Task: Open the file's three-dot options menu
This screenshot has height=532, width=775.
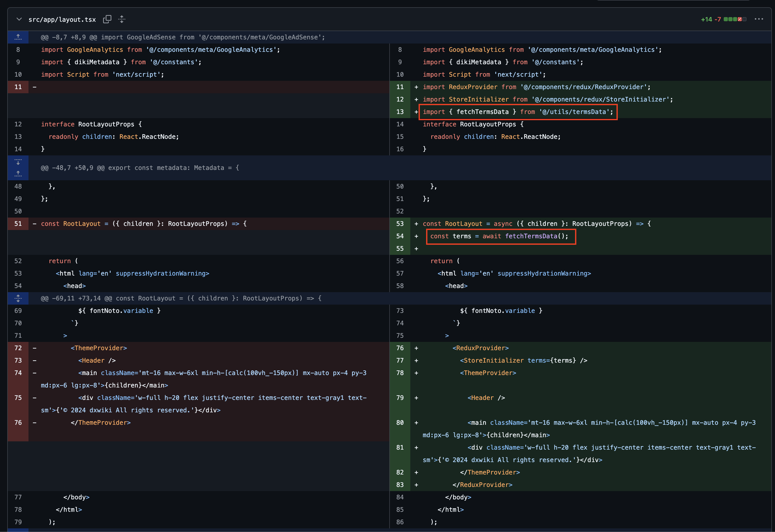Action: click(x=759, y=19)
